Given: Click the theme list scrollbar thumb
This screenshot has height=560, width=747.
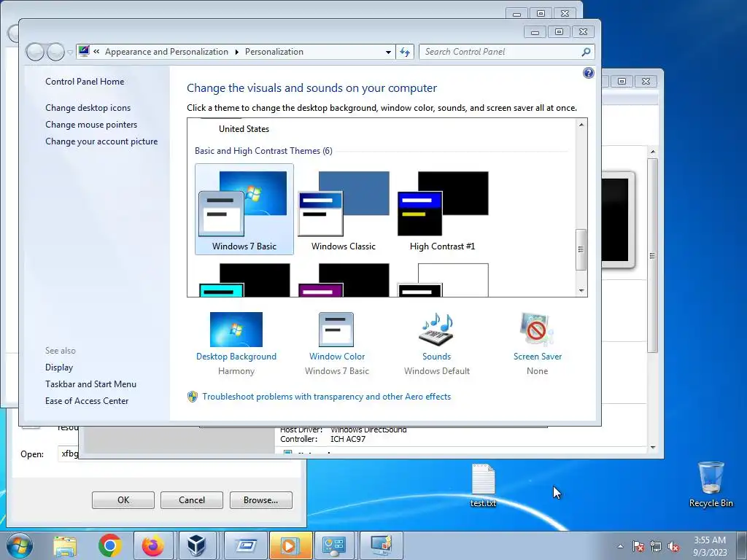Looking at the screenshot, I should [x=581, y=249].
